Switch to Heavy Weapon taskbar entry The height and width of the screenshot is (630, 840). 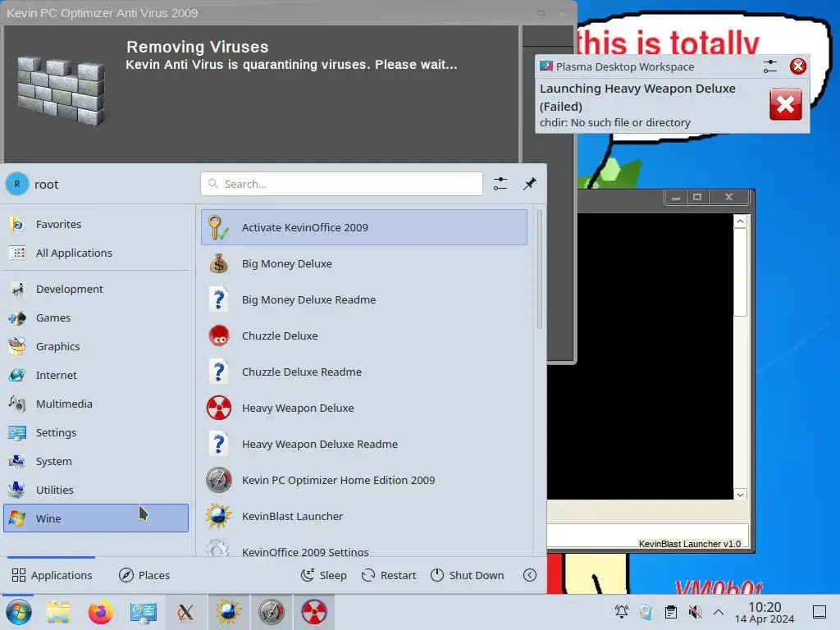[314, 612]
